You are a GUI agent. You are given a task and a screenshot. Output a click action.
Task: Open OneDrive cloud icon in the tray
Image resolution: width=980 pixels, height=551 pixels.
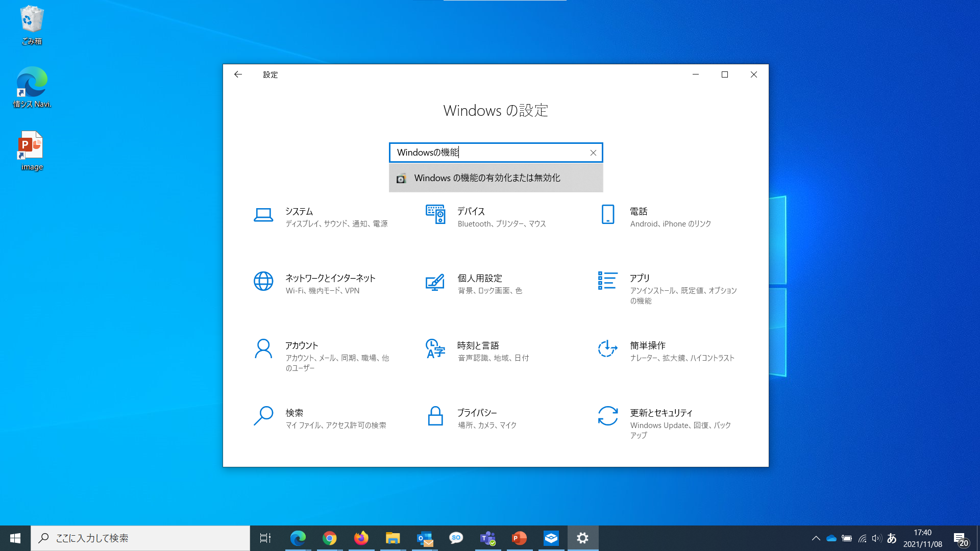pyautogui.click(x=831, y=538)
